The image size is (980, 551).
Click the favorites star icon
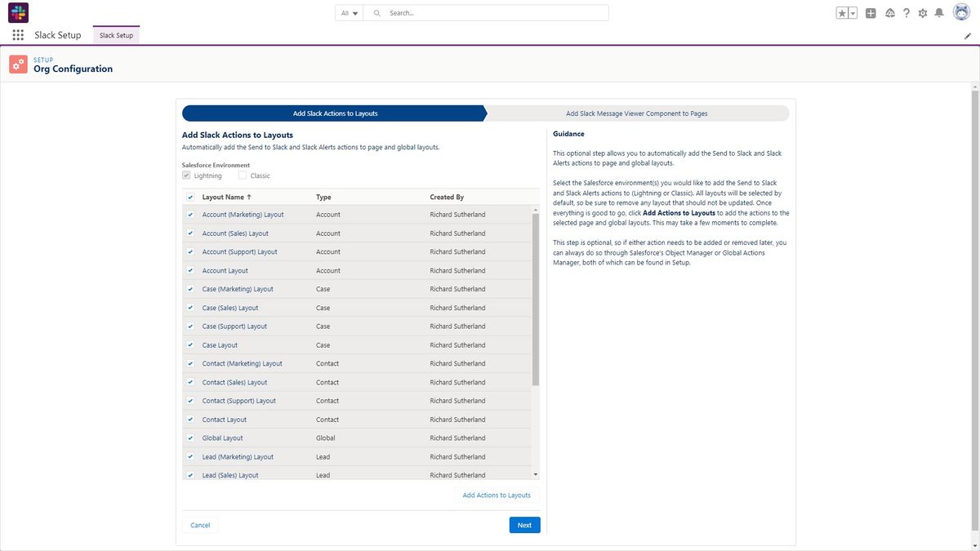click(x=842, y=12)
